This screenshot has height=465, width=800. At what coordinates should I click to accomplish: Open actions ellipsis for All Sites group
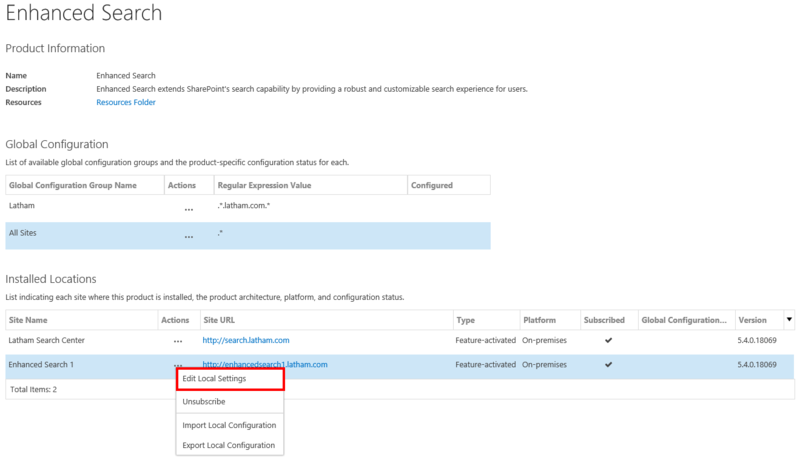pos(188,237)
